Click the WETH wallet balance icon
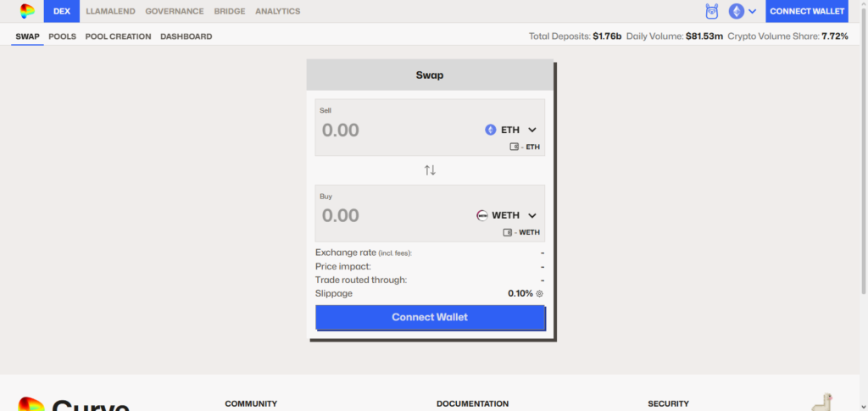The width and height of the screenshot is (868, 411). tap(508, 232)
